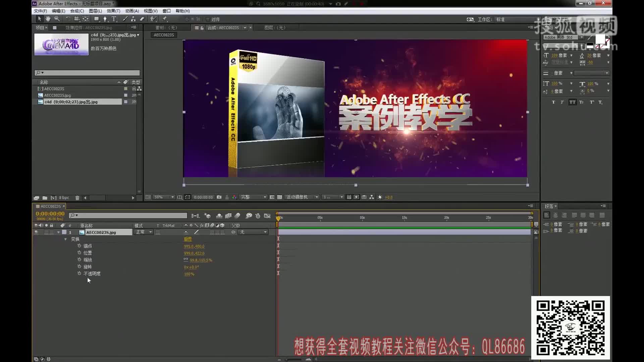Toggle stopwatch for 缩放 property
Image resolution: width=644 pixels, height=362 pixels.
79,259
